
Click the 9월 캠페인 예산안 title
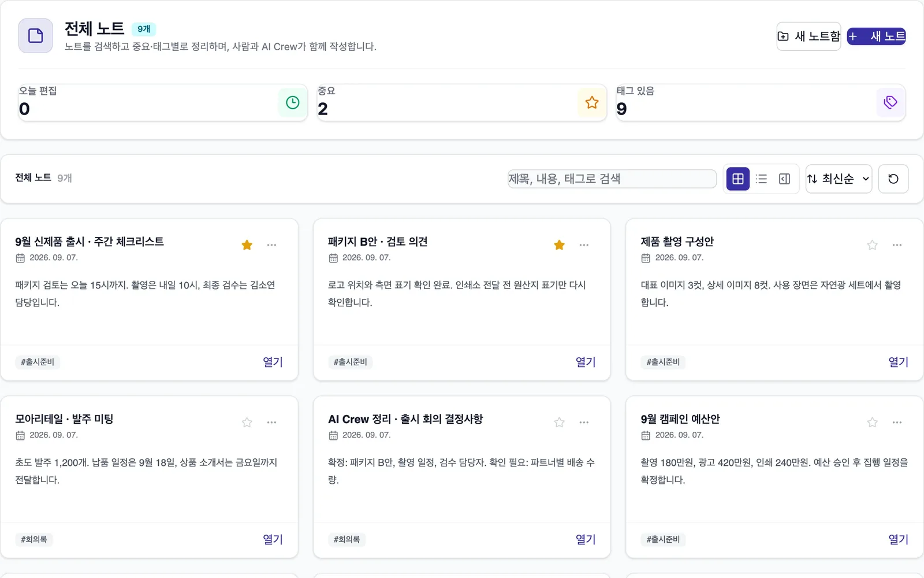tap(680, 419)
